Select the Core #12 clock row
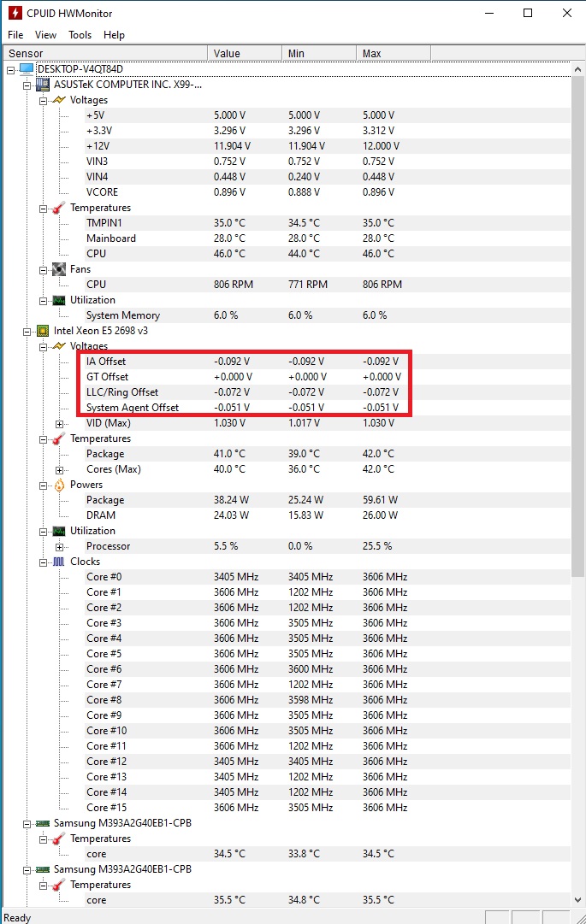The width and height of the screenshot is (586, 924). tap(327, 762)
